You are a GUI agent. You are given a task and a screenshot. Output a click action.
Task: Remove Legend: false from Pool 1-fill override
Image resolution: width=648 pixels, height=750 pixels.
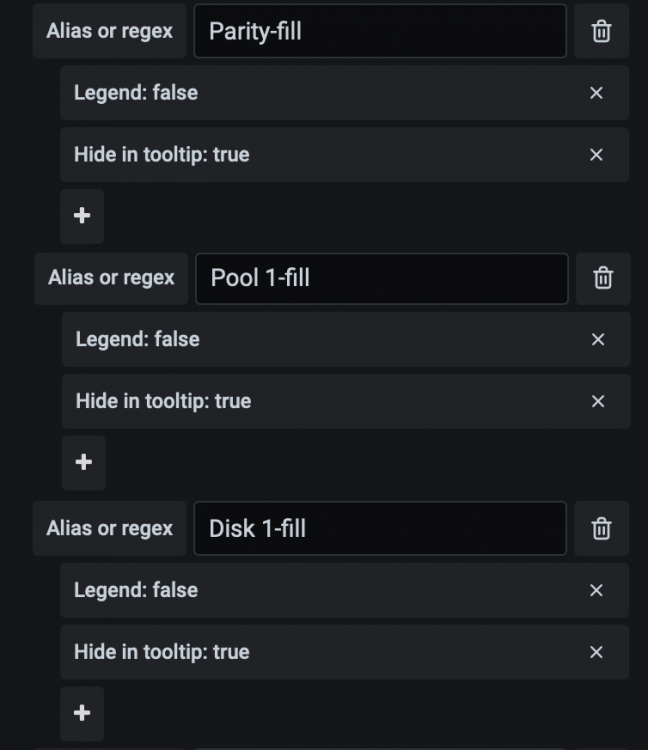click(x=598, y=340)
